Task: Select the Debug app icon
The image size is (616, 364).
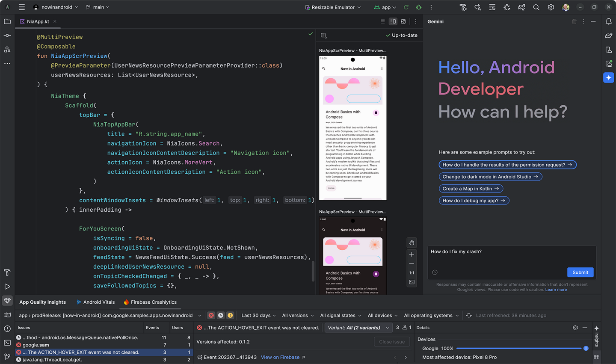Action: point(418,7)
